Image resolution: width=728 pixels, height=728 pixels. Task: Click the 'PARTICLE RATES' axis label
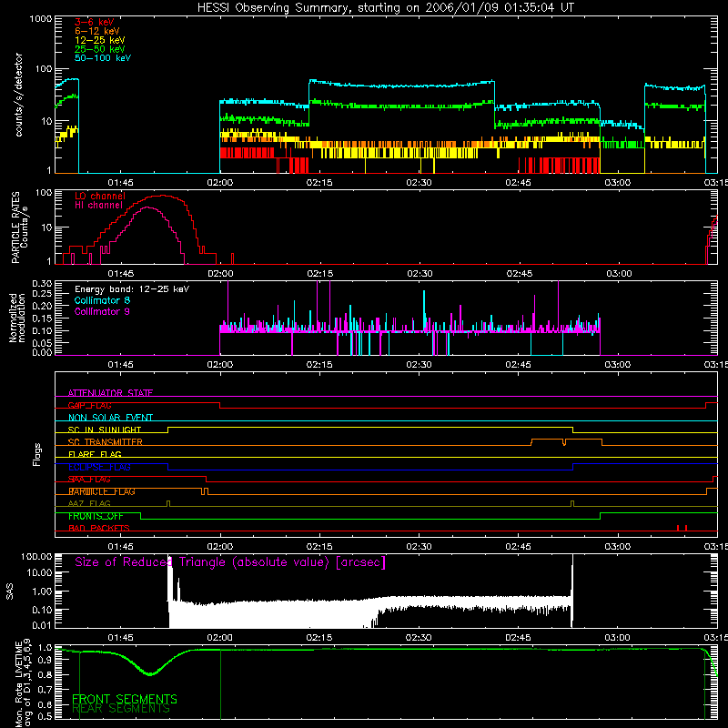(x=15, y=227)
